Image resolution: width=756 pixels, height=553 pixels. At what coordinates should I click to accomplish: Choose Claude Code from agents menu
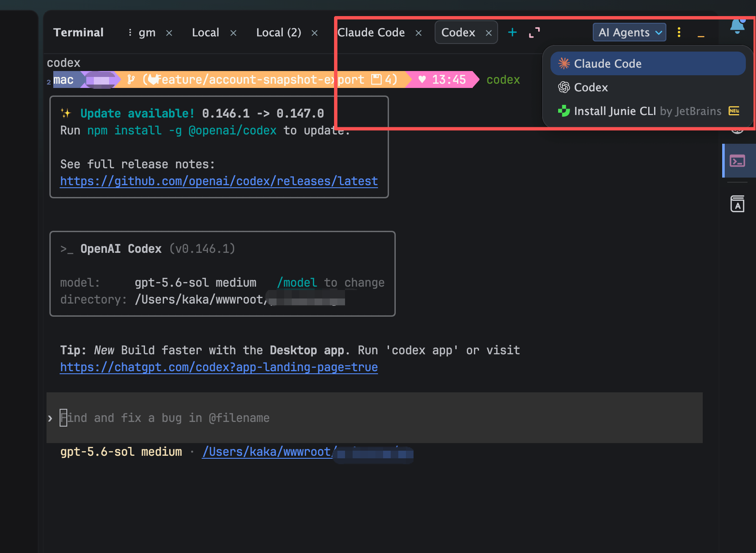click(x=648, y=63)
